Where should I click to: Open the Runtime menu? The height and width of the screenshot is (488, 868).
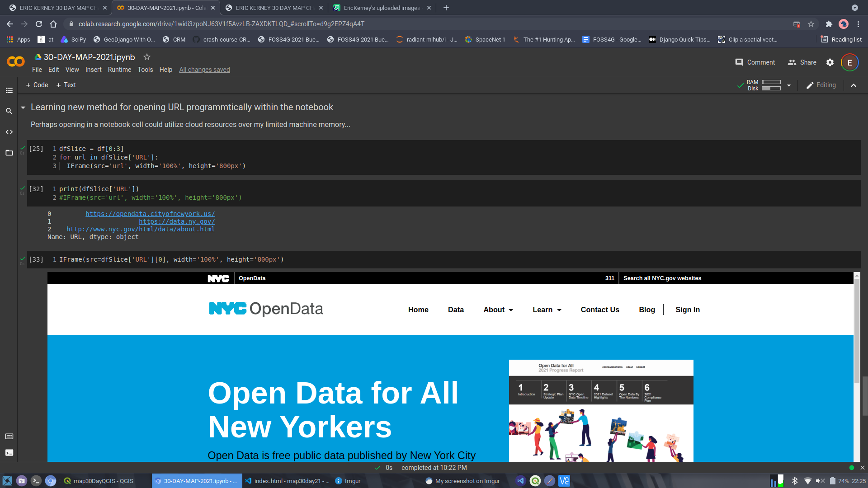pos(118,70)
